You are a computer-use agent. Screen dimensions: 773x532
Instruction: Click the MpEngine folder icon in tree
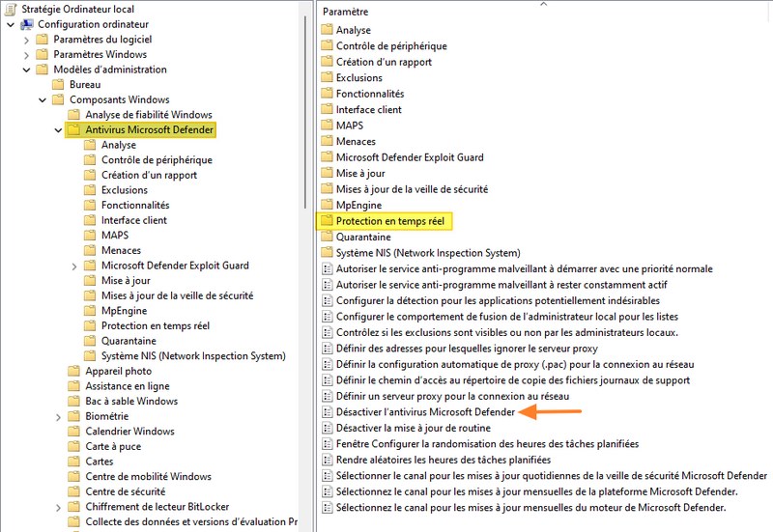[90, 311]
